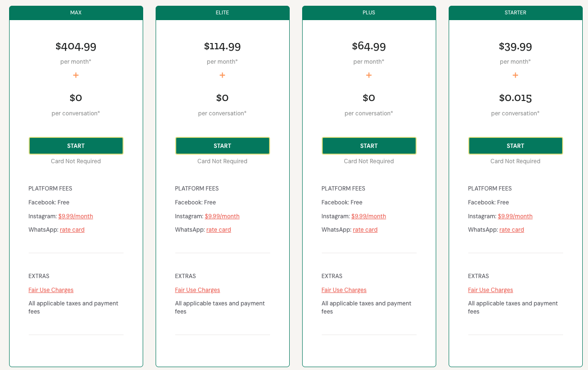Viewport: 588px width, 370px height.
Task: Open Instagram $9.99/month link in MAX plan
Action: [x=76, y=216]
